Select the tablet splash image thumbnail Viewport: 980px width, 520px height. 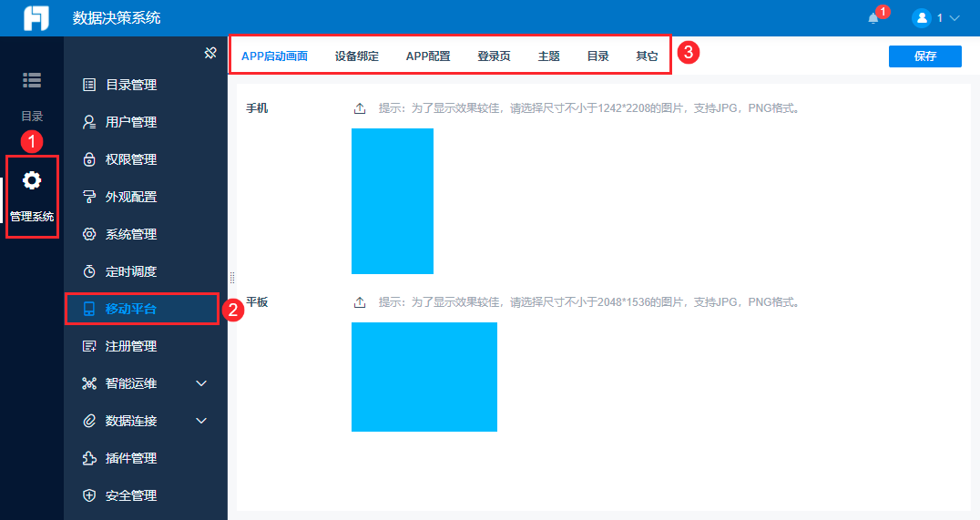tap(424, 377)
